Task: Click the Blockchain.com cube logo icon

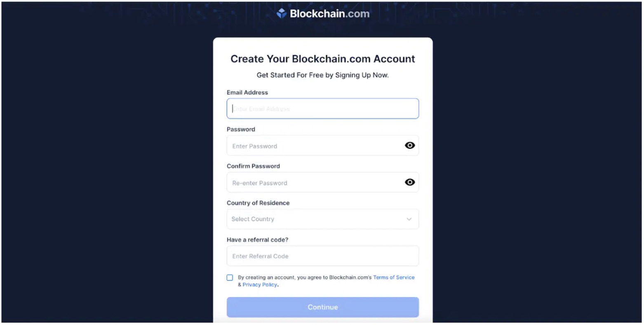Action: tap(282, 13)
